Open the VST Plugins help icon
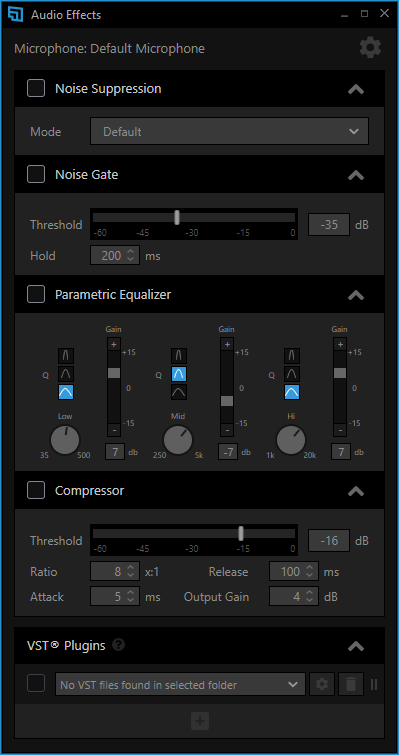Image resolution: width=399 pixels, height=755 pixels. click(x=118, y=644)
